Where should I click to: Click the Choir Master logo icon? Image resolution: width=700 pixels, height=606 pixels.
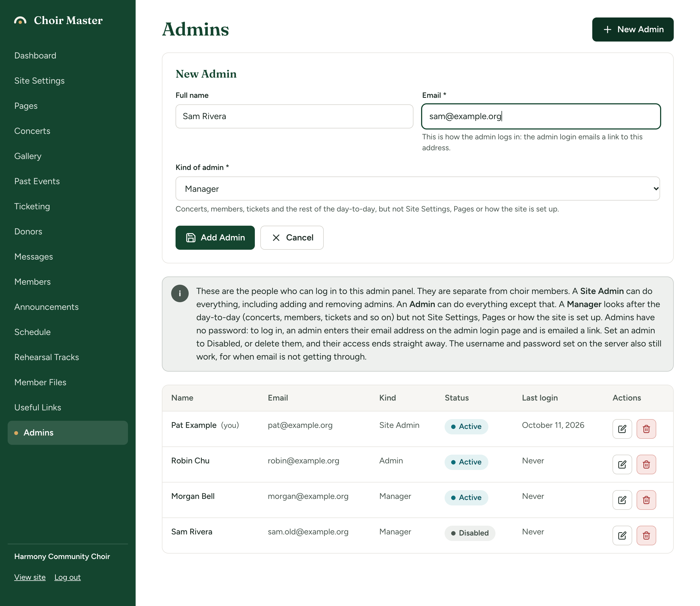pyautogui.click(x=20, y=21)
